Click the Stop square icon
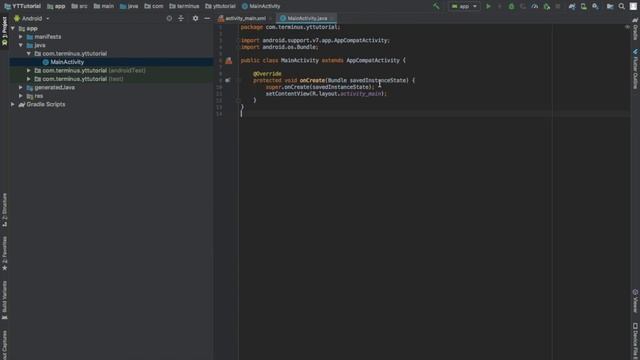640x360 pixels. point(558,6)
